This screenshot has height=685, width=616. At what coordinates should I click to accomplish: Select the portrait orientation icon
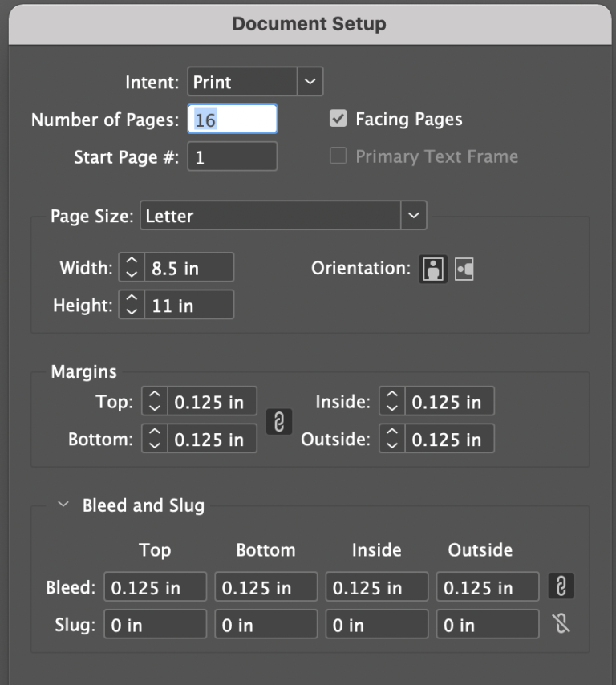click(x=432, y=269)
